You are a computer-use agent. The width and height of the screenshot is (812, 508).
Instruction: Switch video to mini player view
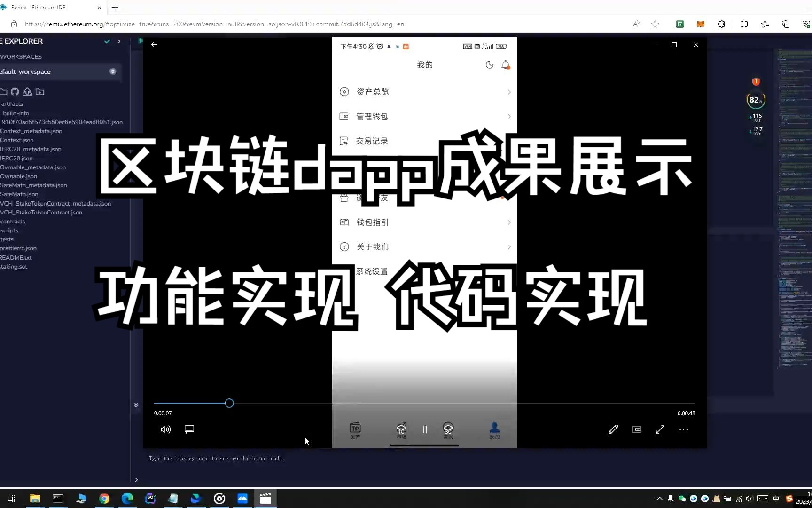coord(637,429)
